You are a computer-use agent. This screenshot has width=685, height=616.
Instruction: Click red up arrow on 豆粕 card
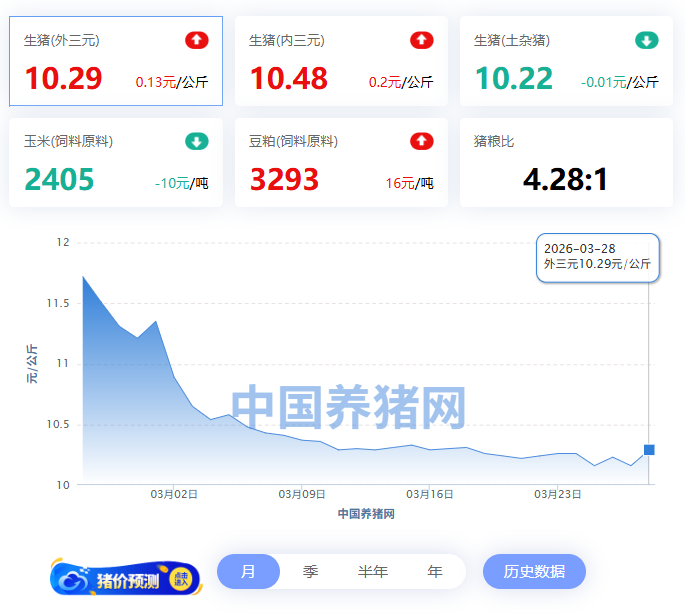(422, 142)
